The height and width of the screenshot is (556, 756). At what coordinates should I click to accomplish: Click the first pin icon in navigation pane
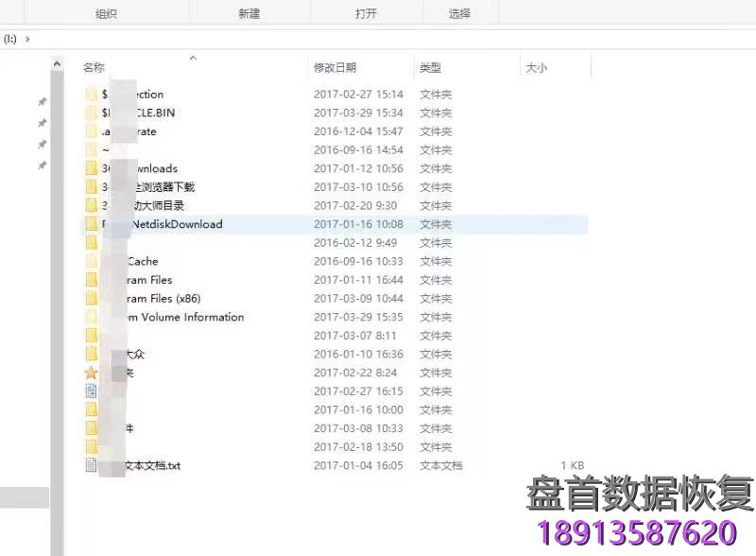point(42,102)
